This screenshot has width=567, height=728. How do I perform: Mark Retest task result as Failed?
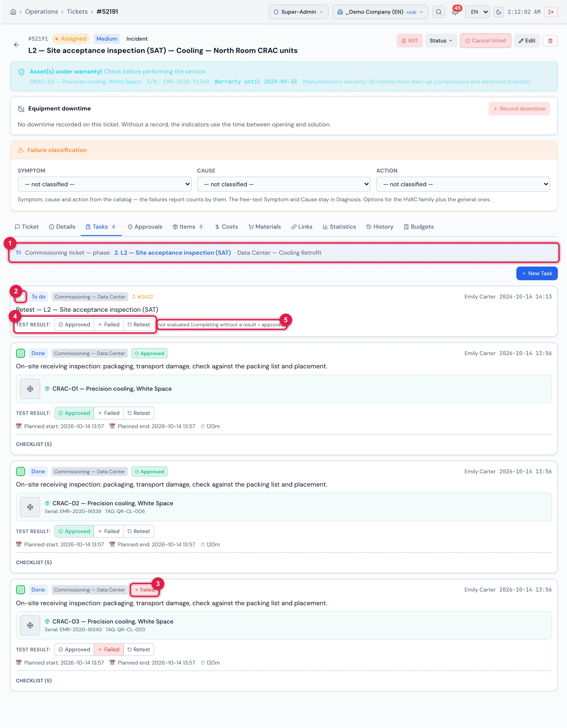[109, 325]
